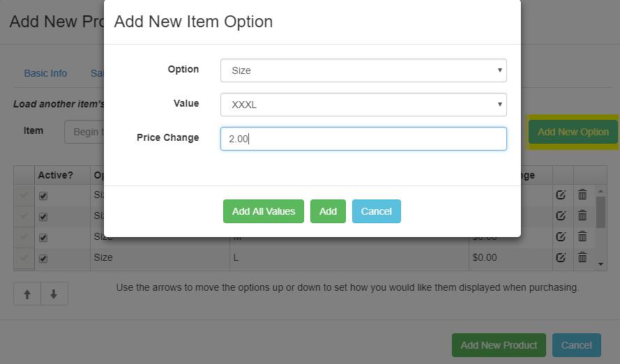
Task: Uncheck Active checkbox in the first row
Action: point(43,196)
